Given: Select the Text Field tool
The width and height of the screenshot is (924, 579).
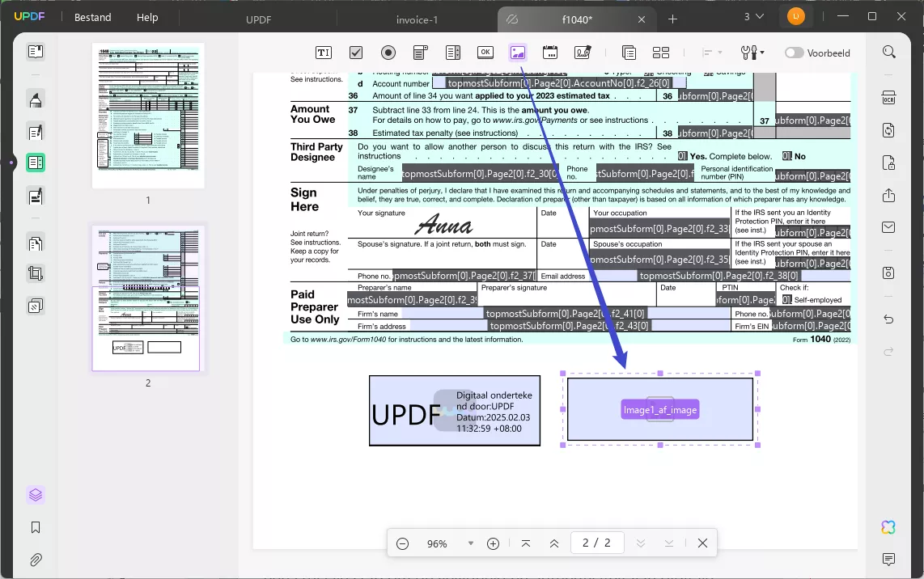Looking at the screenshot, I should click(x=324, y=53).
